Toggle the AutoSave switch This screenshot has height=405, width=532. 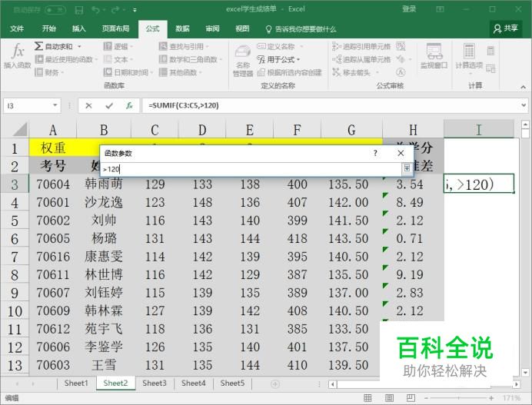pyautogui.click(x=55, y=10)
